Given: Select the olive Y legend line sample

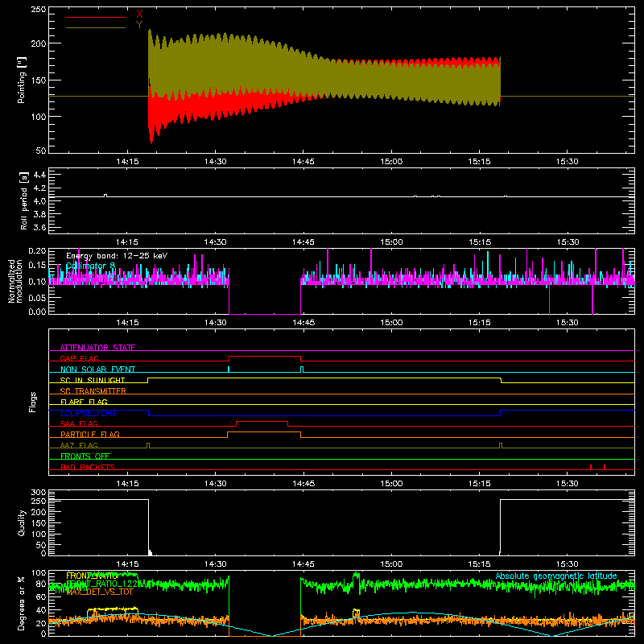Looking at the screenshot, I should pos(96,28).
